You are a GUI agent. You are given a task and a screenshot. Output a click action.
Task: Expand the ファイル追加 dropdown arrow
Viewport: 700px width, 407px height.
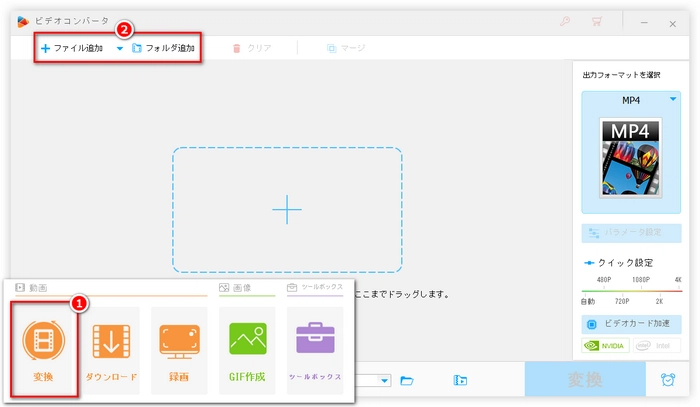120,48
